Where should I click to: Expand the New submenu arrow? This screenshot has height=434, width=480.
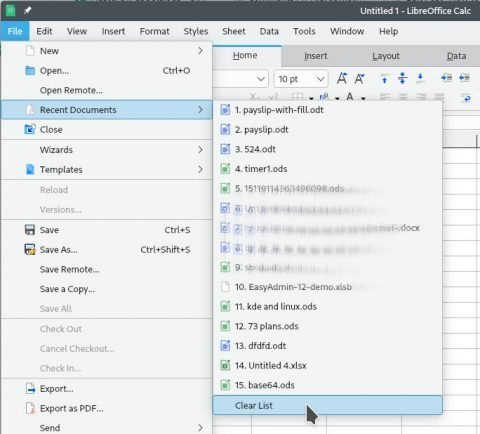(200, 51)
